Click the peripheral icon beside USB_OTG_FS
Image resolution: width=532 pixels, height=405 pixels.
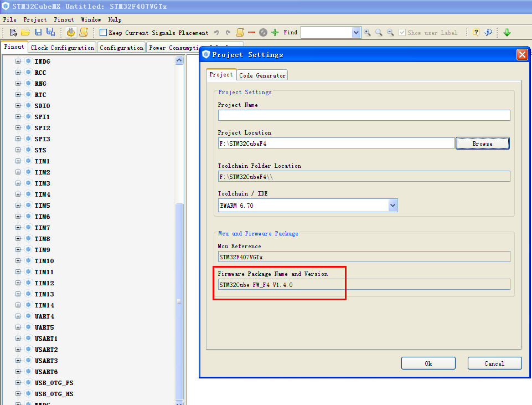[x=28, y=383]
